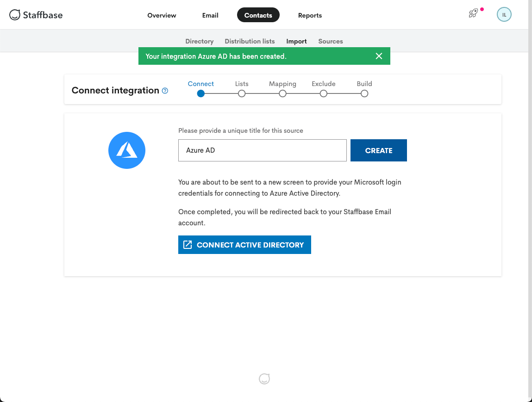Open the IL user avatar menu
The image size is (532, 402).
tap(504, 15)
